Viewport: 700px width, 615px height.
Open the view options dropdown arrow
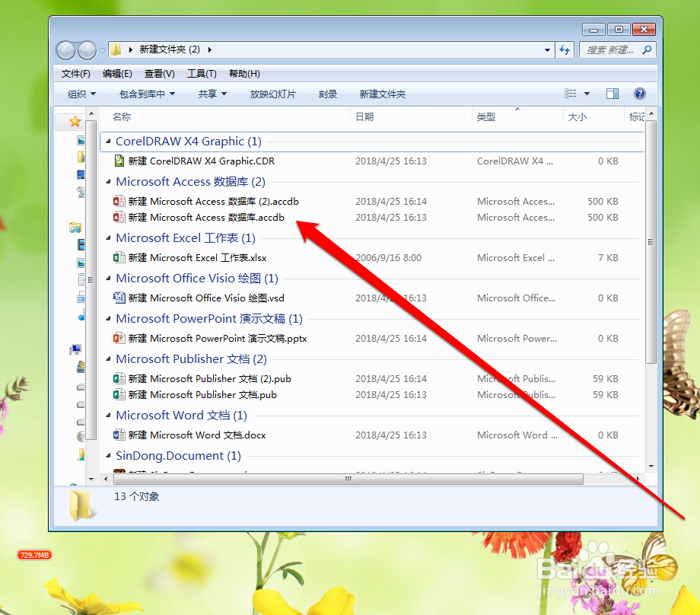pyautogui.click(x=587, y=94)
